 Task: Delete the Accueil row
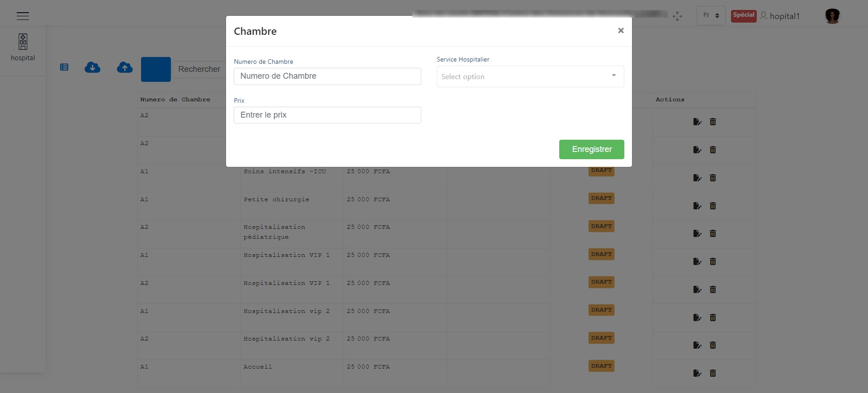tap(713, 373)
